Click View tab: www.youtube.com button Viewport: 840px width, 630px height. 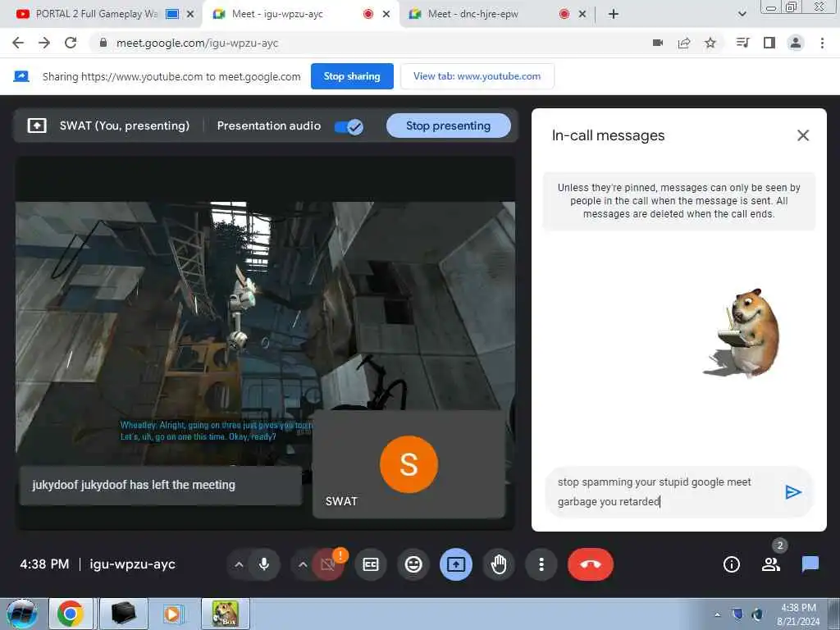click(x=477, y=76)
